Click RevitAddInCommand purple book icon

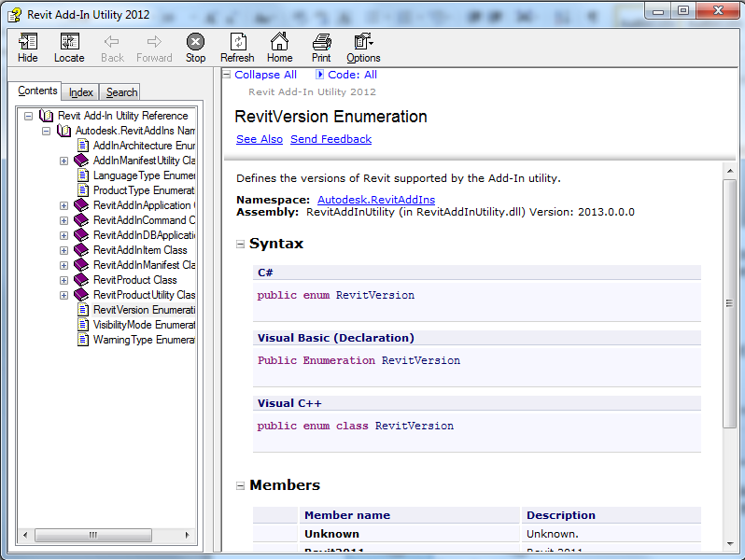pyautogui.click(x=81, y=220)
